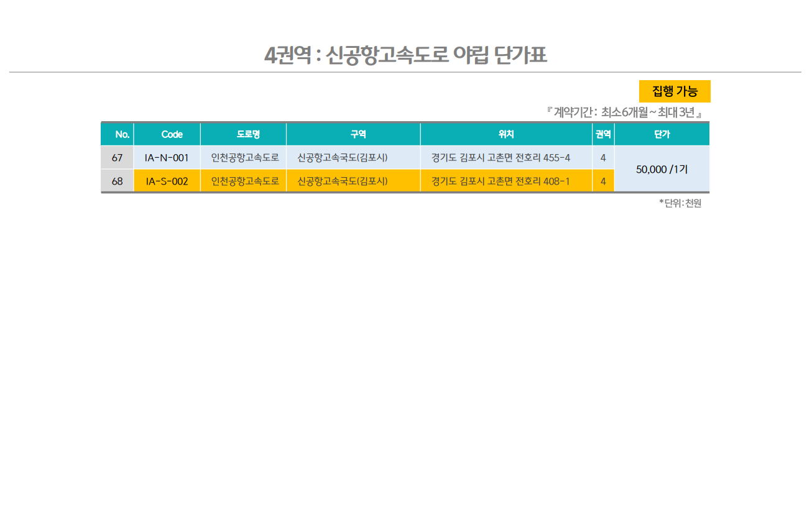
Task: Select address 경기도 김포시 고촌면 전호리 408-1
Action: (x=501, y=181)
